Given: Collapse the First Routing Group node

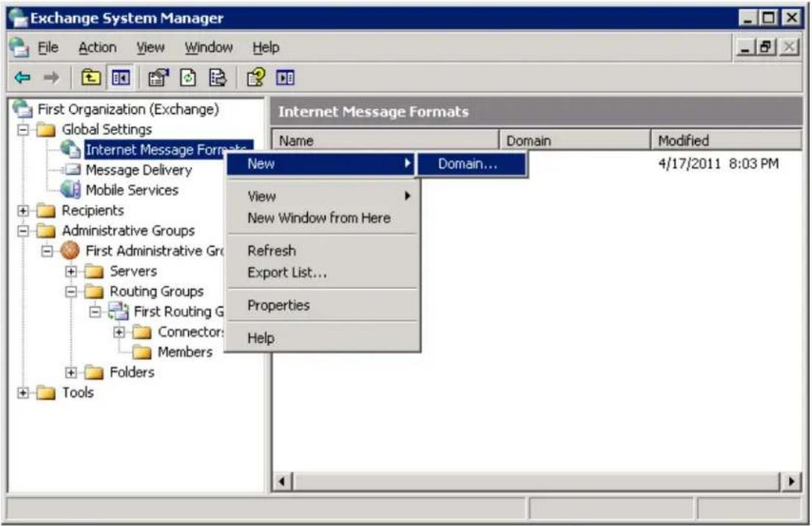Looking at the screenshot, I should pos(95,312).
